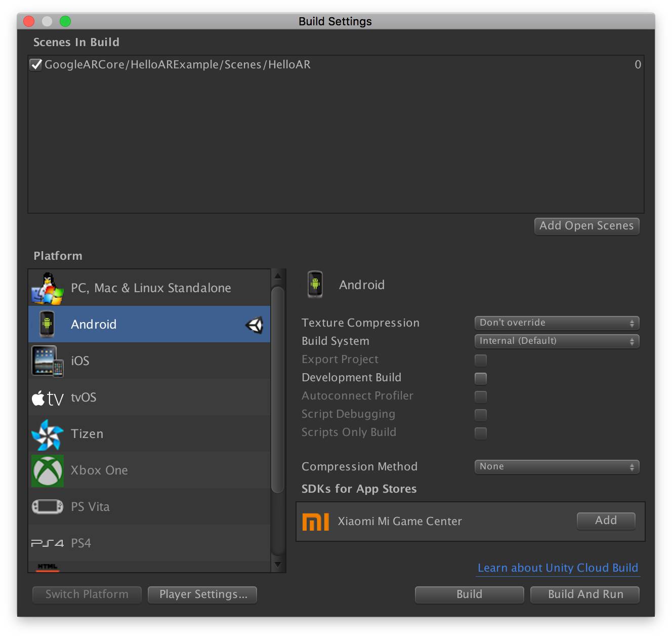Click the Tizen pinwheel icon

pyautogui.click(x=47, y=434)
